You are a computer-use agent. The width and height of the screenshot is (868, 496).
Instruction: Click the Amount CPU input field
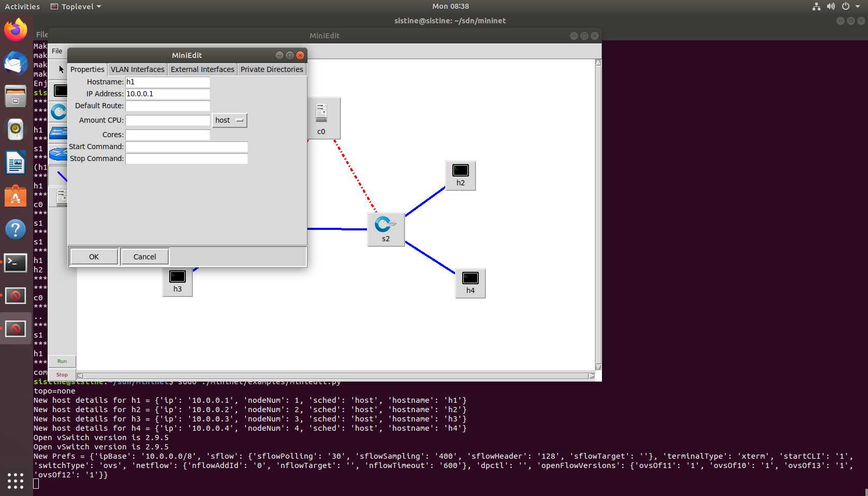pos(167,120)
